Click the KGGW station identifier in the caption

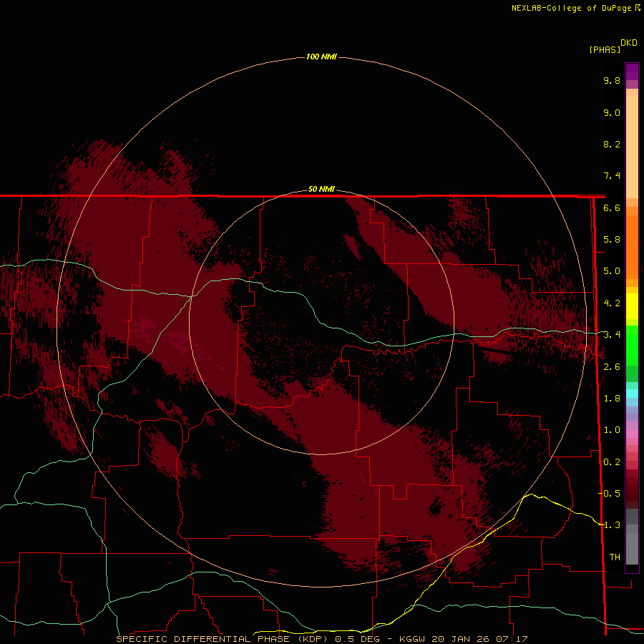[413, 639]
